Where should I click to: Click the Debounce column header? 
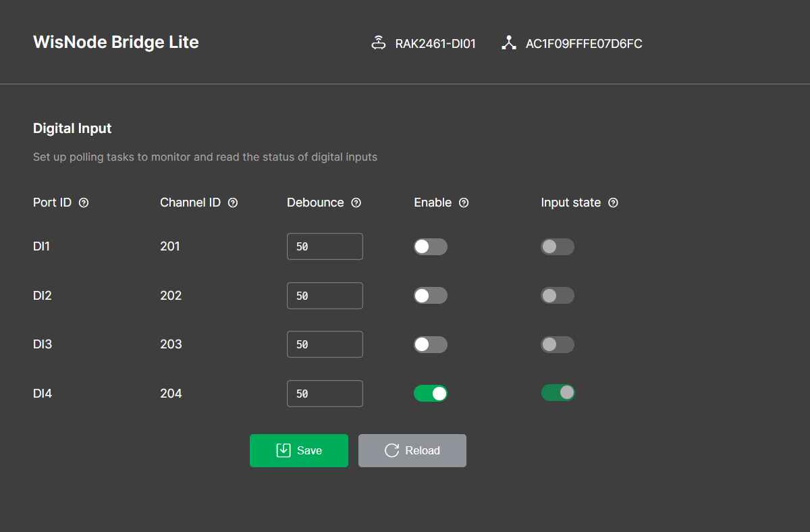tap(315, 203)
